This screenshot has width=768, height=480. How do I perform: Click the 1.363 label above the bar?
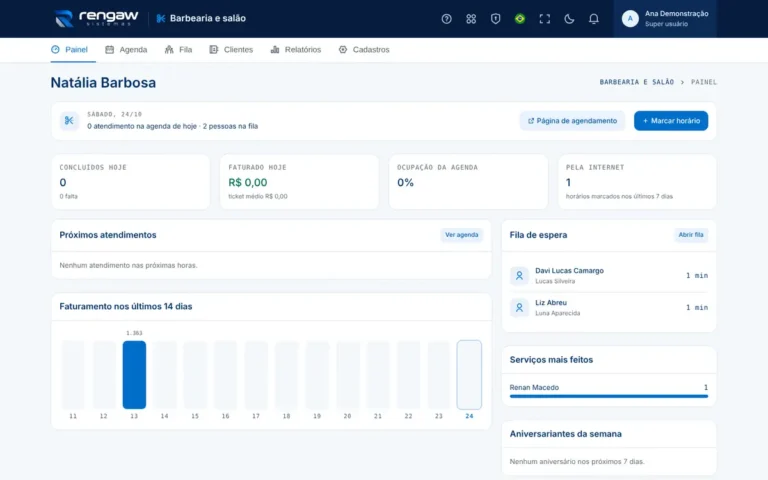point(134,333)
